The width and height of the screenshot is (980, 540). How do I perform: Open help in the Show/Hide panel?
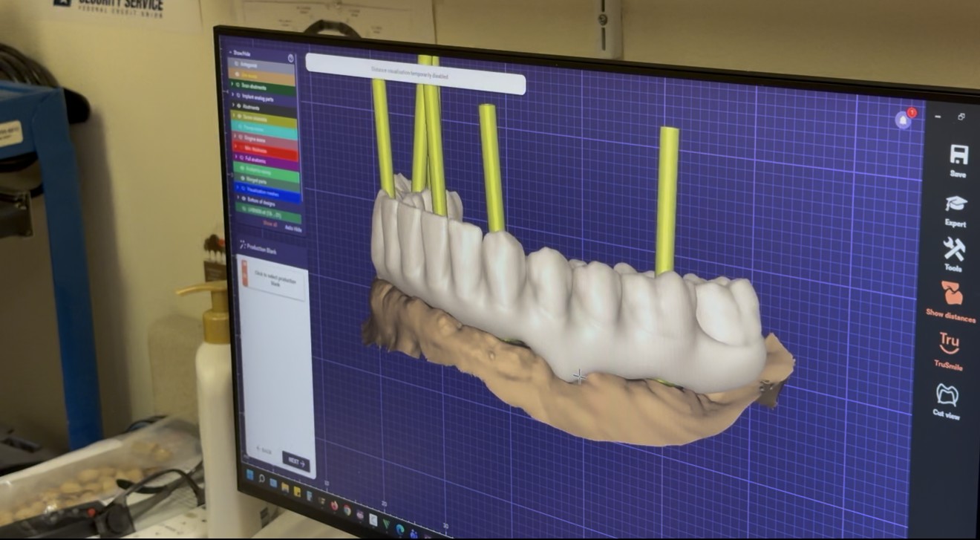(290, 58)
